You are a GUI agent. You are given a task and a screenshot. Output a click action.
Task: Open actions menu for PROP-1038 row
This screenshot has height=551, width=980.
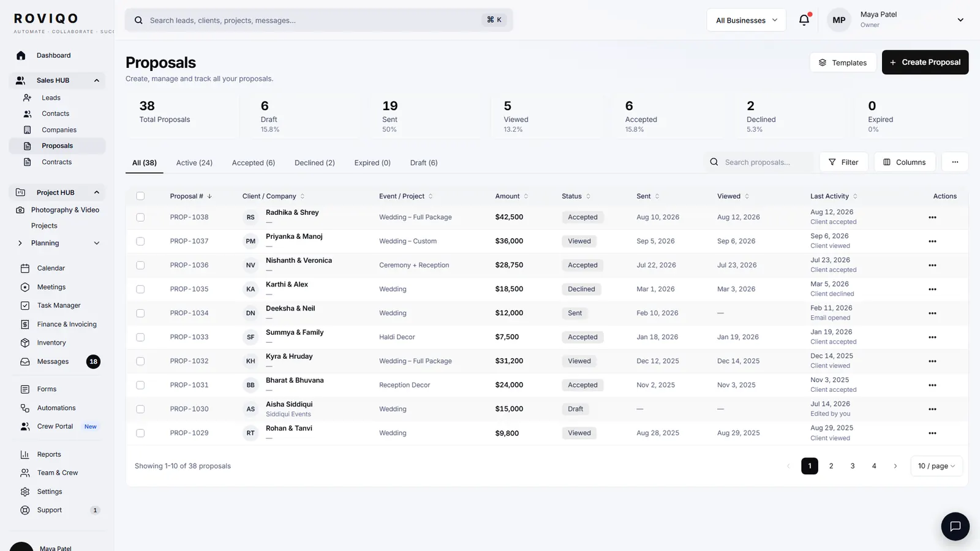[x=932, y=217]
